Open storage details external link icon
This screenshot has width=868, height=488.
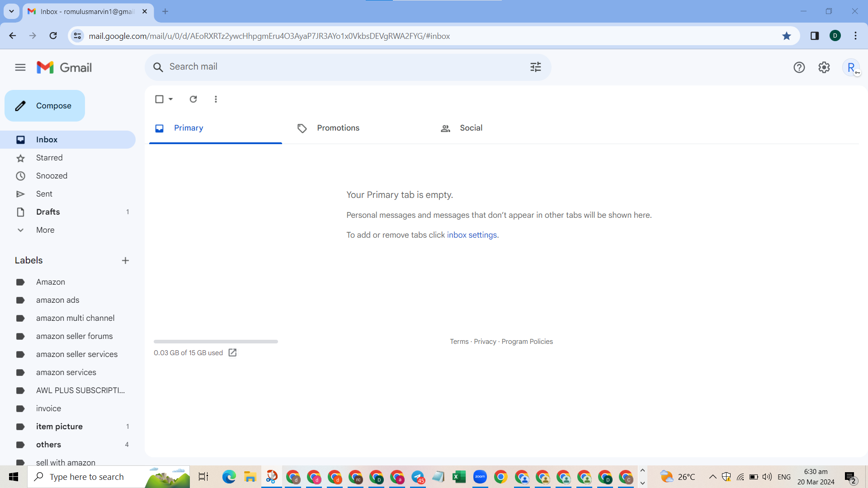click(x=232, y=352)
